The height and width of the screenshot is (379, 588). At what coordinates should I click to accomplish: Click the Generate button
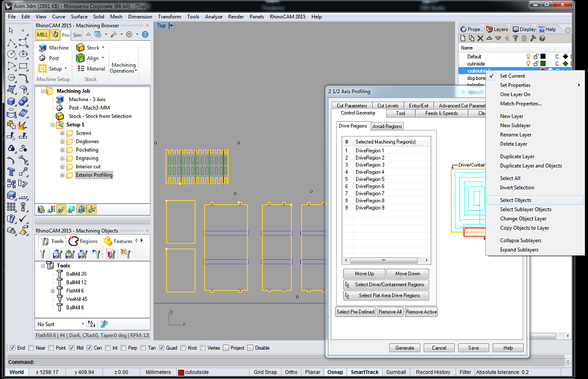pyautogui.click(x=405, y=348)
